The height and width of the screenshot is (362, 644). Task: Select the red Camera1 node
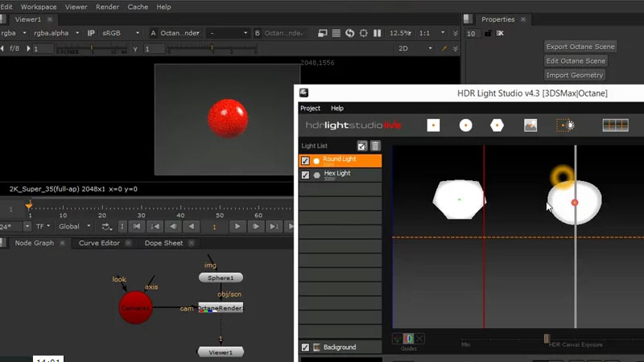(135, 308)
